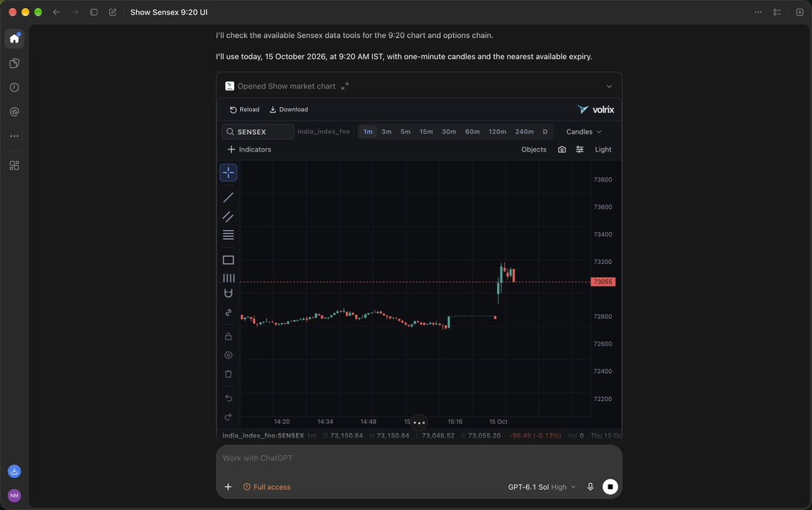812x510 pixels.
Task: Open title bar more options menu
Action: click(x=759, y=12)
